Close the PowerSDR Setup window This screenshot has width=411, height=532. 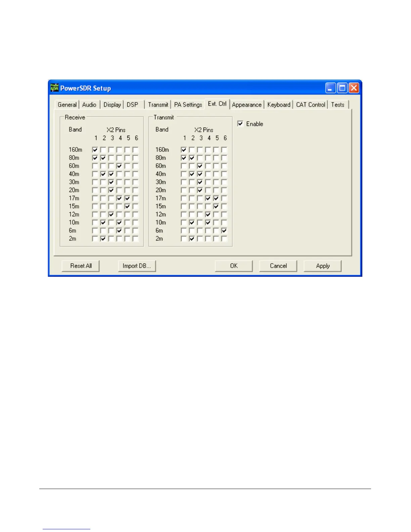(354, 88)
